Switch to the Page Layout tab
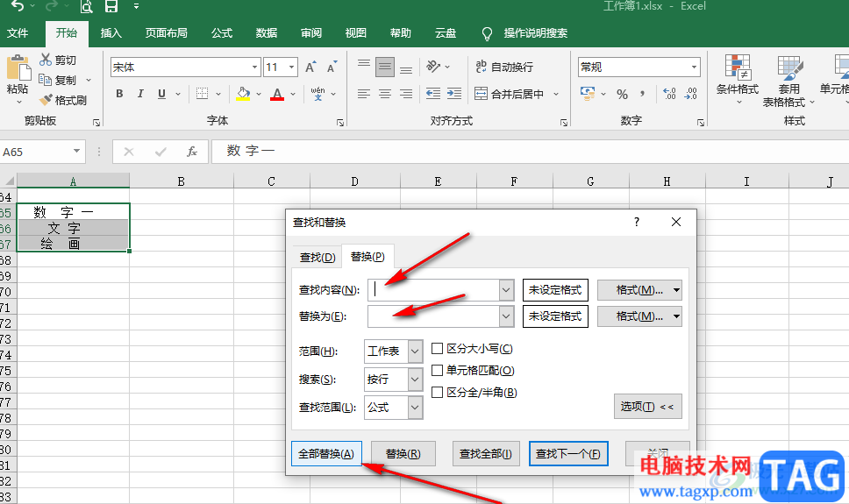849x504 pixels. pos(167,33)
